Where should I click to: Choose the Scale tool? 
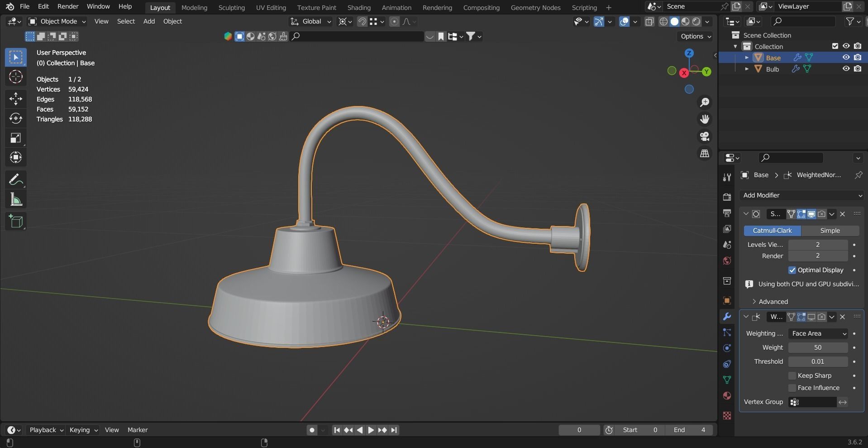pos(16,138)
